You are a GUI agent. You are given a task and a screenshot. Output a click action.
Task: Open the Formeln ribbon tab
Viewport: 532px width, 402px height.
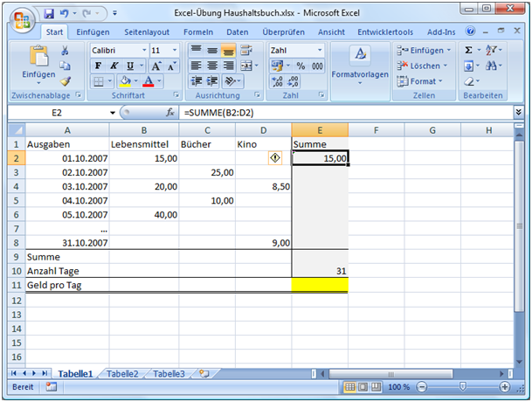click(198, 32)
